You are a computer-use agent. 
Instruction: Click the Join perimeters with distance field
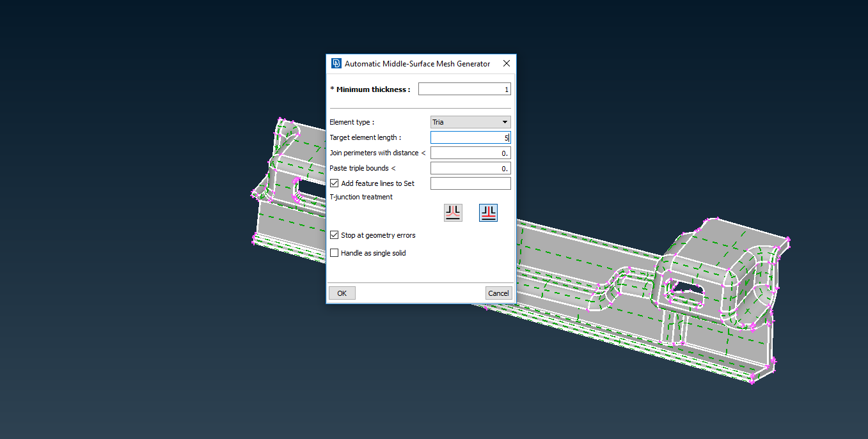[470, 153]
